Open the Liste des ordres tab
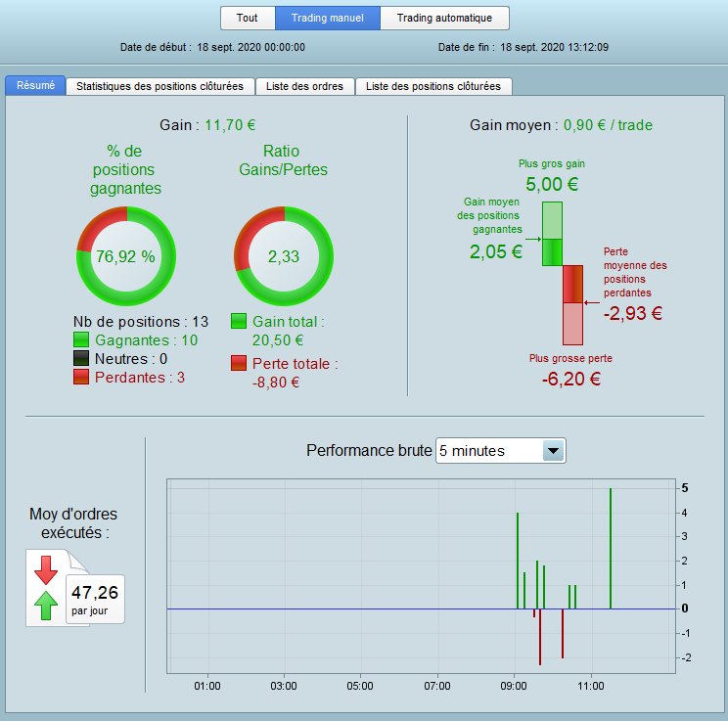This screenshot has height=721, width=728. 305,86
